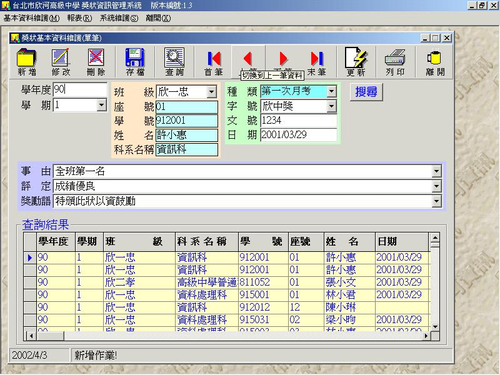Jump to first record with 首筆 icon
This screenshot has height=375, width=500.
pyautogui.click(x=214, y=62)
